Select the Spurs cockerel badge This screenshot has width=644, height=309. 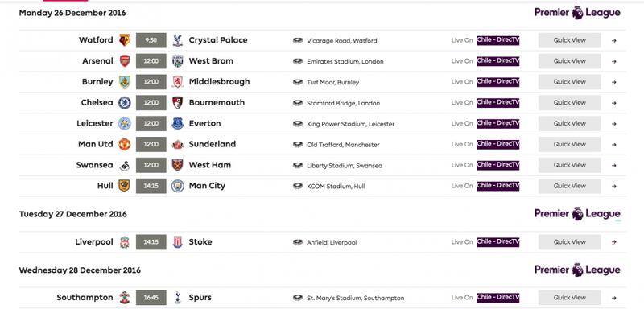pyautogui.click(x=177, y=298)
